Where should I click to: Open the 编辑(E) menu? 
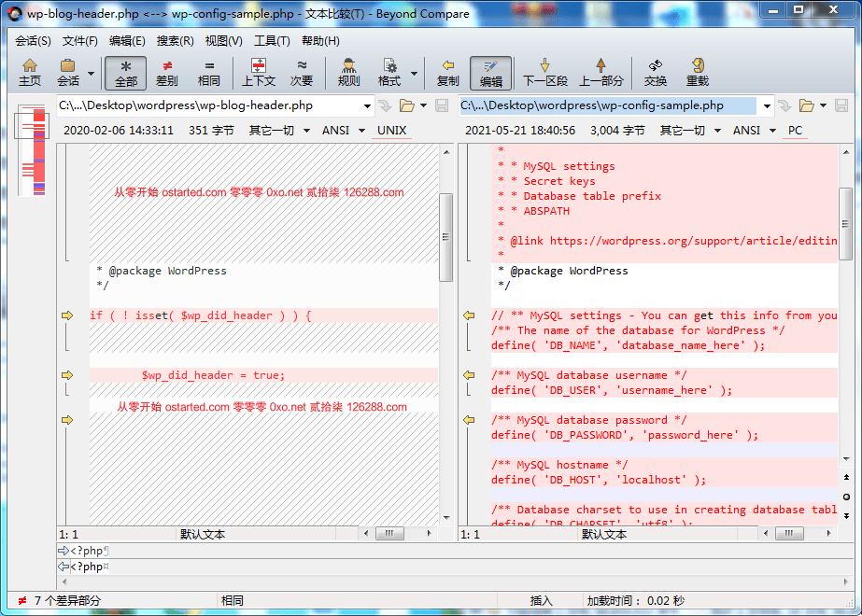point(127,41)
